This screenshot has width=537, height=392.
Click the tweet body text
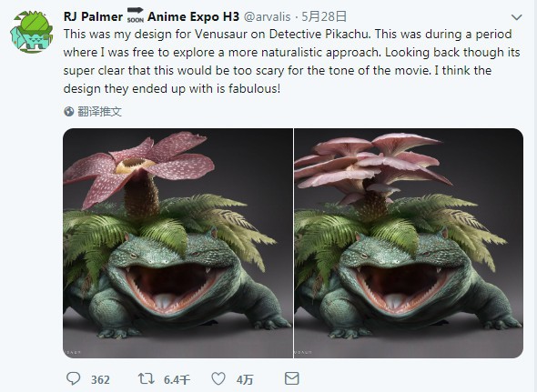click(292, 61)
